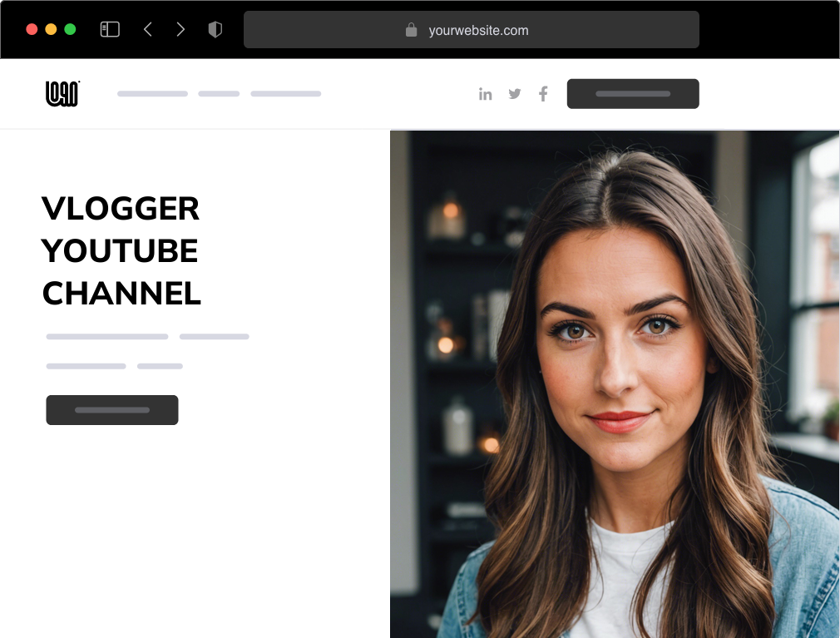
Task: Click the shield privacy icon in the browser toolbar
Action: (215, 28)
